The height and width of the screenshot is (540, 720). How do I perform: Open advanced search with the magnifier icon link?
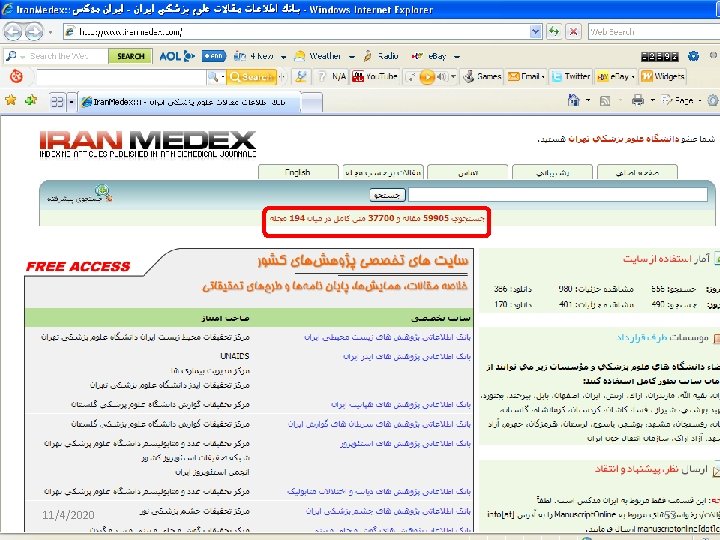click(80, 194)
